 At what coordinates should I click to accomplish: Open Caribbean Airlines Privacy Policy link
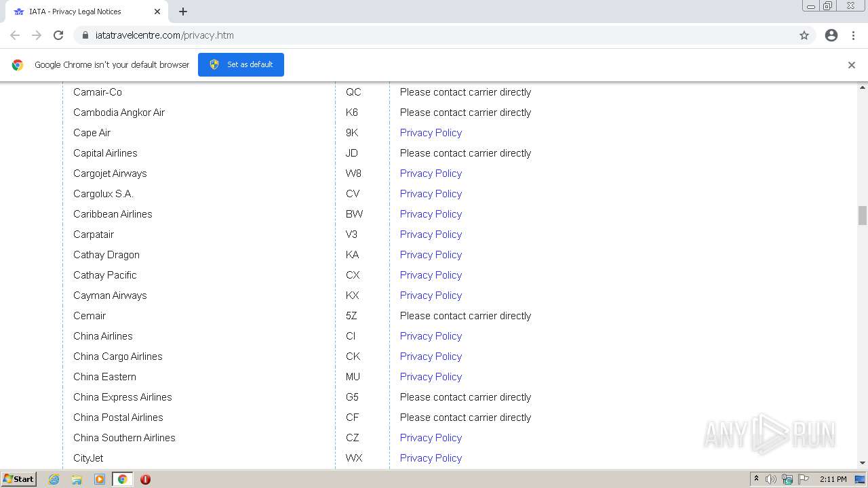[431, 214]
